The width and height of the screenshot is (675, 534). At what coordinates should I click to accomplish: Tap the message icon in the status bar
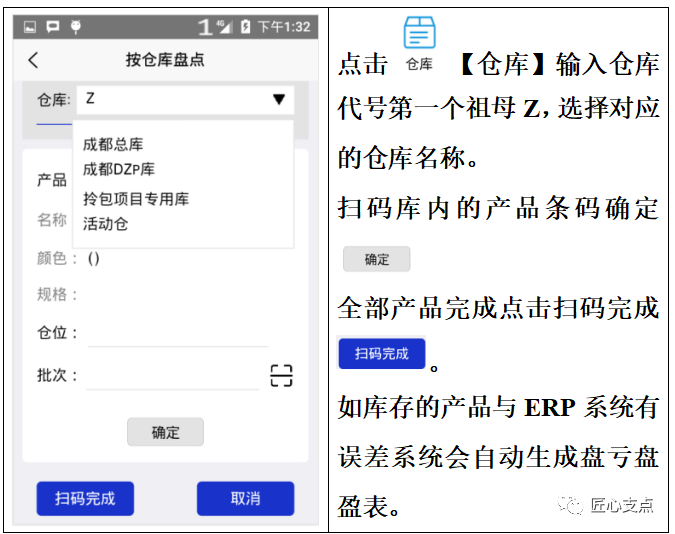(52, 27)
